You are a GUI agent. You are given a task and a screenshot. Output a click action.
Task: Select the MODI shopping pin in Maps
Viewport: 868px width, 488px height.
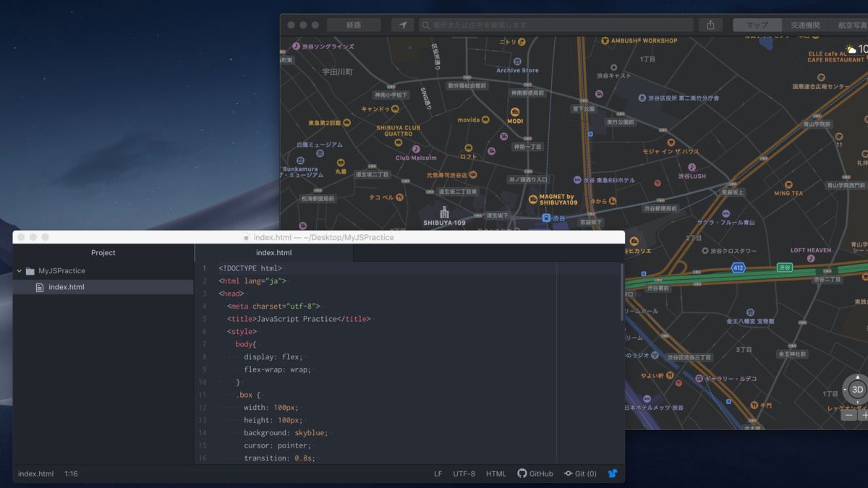click(x=515, y=112)
